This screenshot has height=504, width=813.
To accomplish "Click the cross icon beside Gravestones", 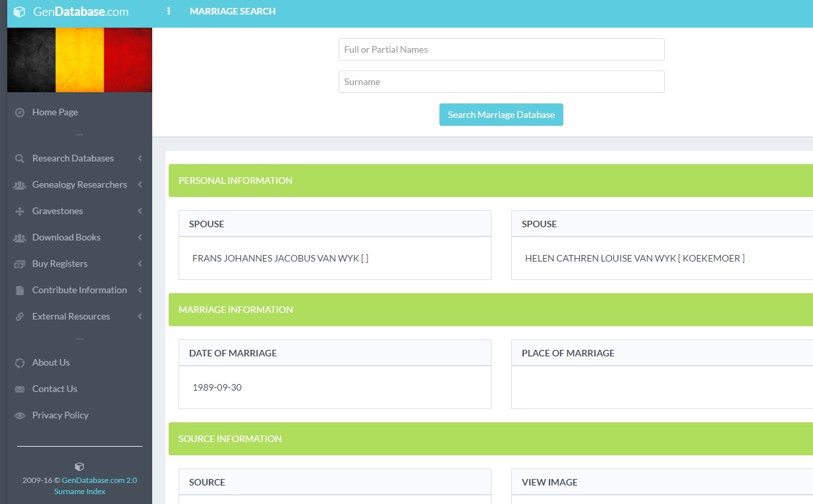I will [x=20, y=211].
